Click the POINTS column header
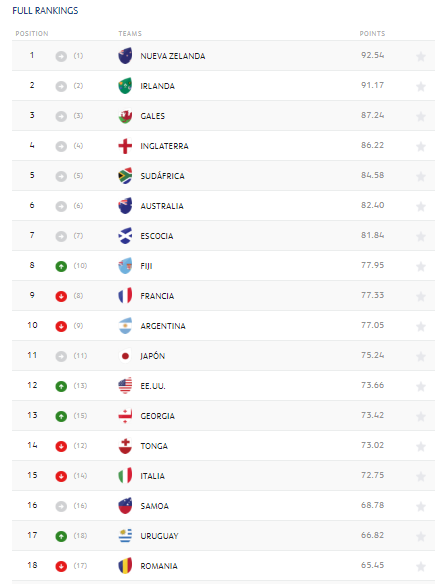Image resolution: width=448 pixels, height=584 pixels. pyautogui.click(x=372, y=34)
